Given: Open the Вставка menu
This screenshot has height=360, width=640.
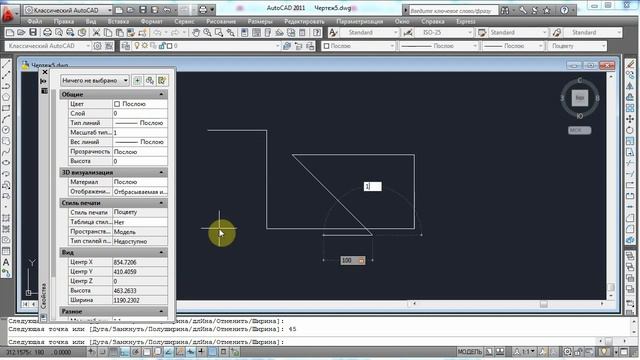Looking at the screenshot, I should 118,21.
